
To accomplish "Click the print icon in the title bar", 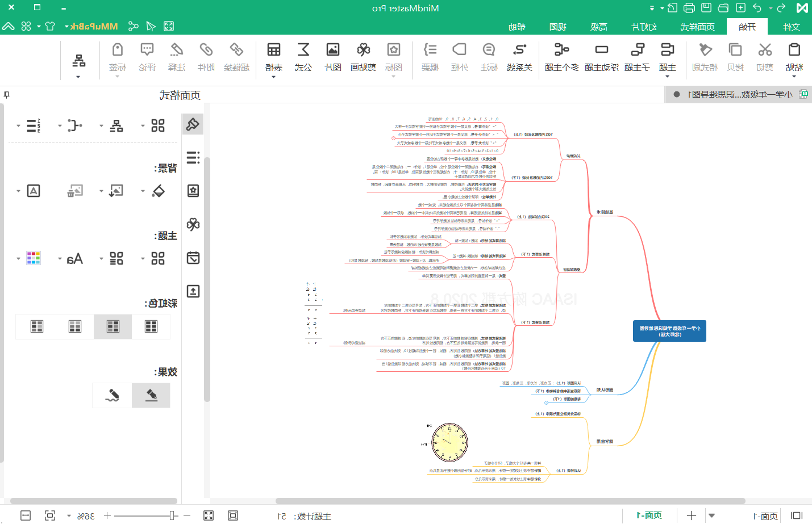I will (x=689, y=8).
